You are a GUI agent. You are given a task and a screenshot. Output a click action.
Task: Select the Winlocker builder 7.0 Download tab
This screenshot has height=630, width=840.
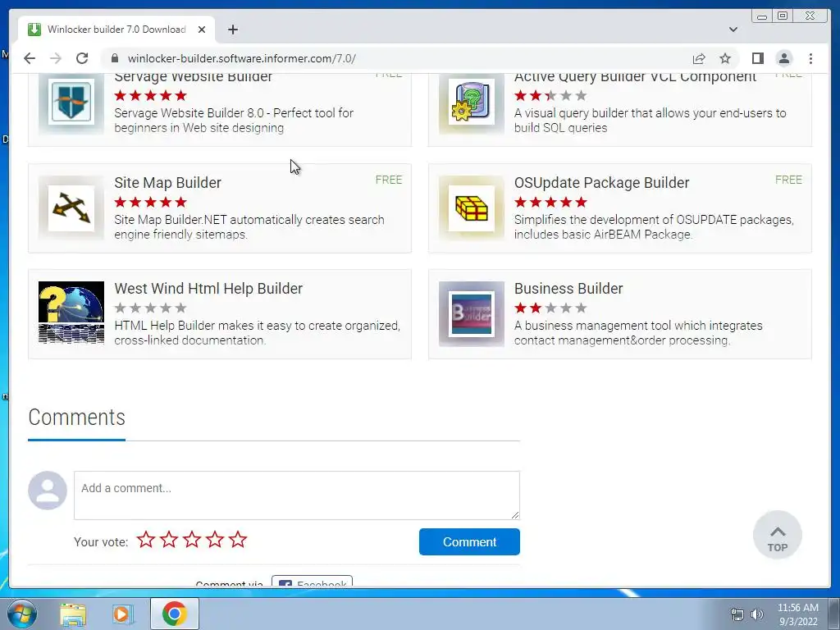(116, 30)
